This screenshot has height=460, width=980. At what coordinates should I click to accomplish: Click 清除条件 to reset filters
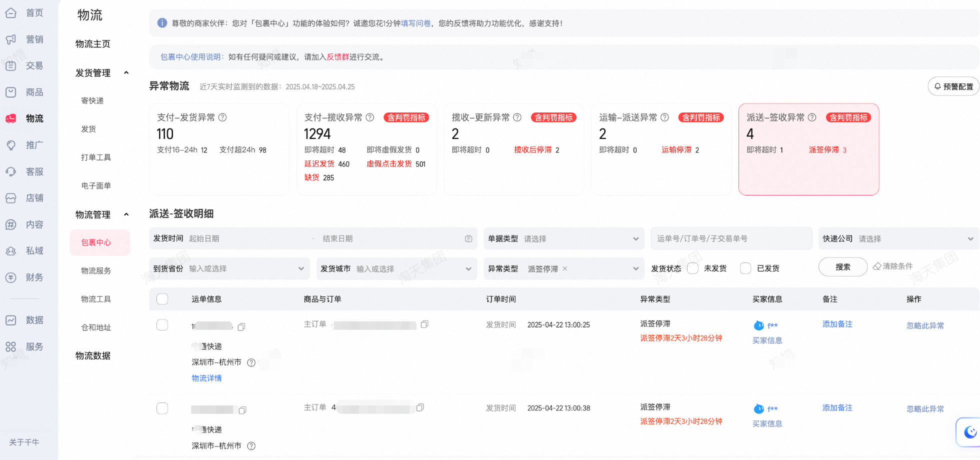(x=893, y=266)
